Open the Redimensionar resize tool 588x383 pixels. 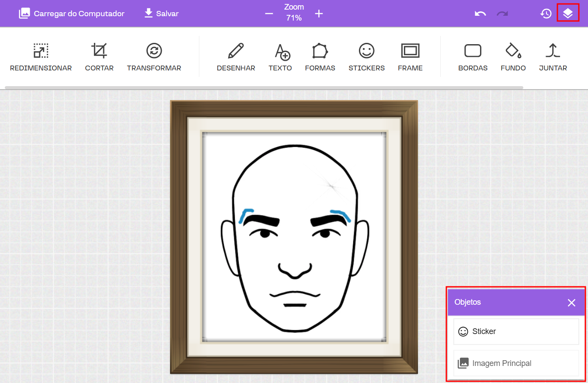pyautogui.click(x=41, y=57)
